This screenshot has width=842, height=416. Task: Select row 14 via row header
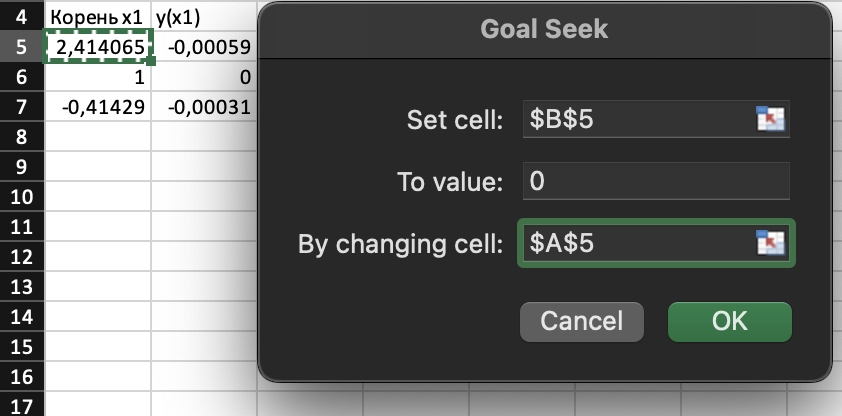[x=21, y=317]
